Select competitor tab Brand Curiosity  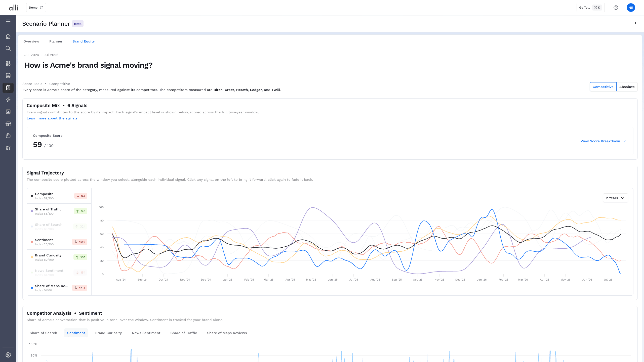pos(108,333)
